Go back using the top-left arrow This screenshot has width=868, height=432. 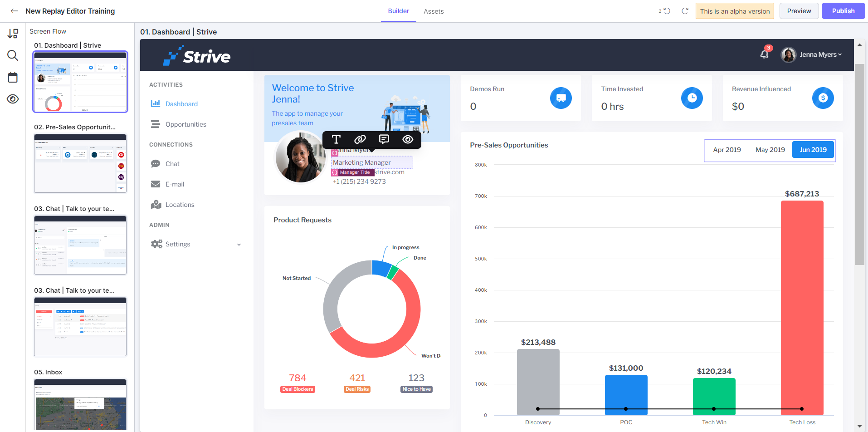coord(14,11)
